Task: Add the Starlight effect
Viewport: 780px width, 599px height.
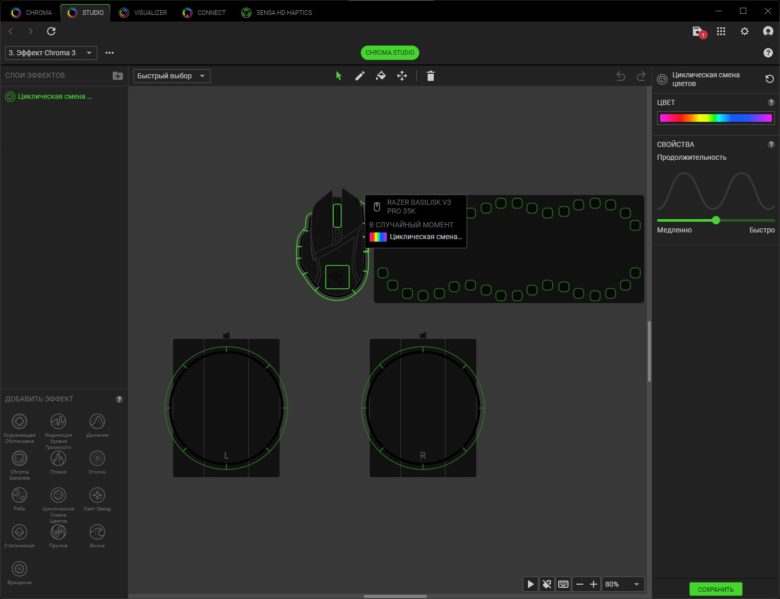Action: 97,495
